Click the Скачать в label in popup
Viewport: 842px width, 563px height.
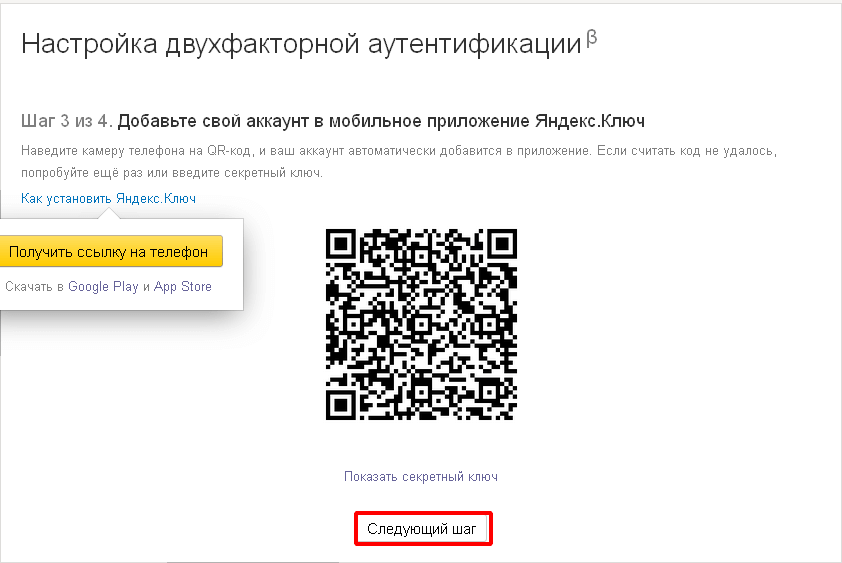34,286
